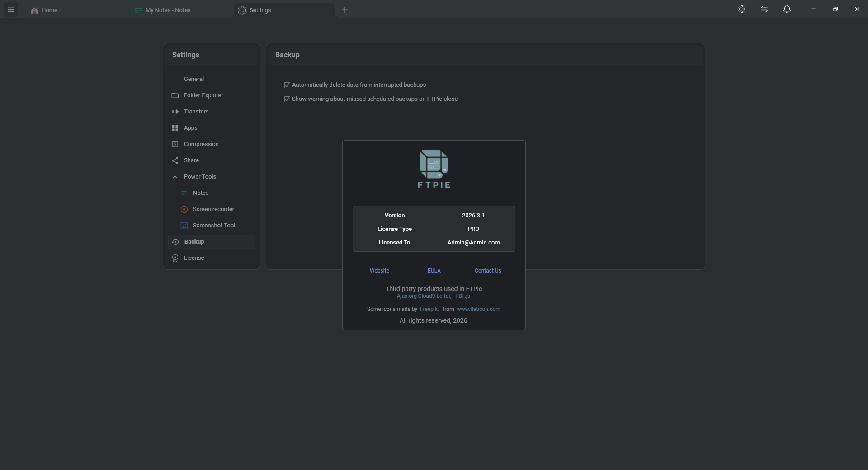Close the FTPie window

point(857,9)
